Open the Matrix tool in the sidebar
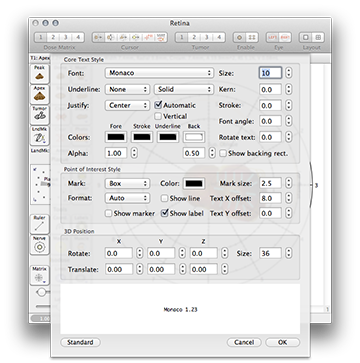The image size is (360, 363). coord(39,275)
